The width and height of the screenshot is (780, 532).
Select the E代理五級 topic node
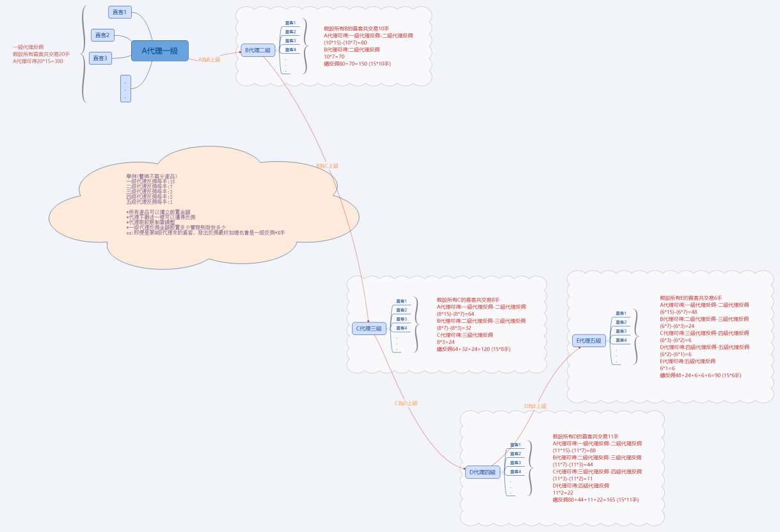pos(589,341)
